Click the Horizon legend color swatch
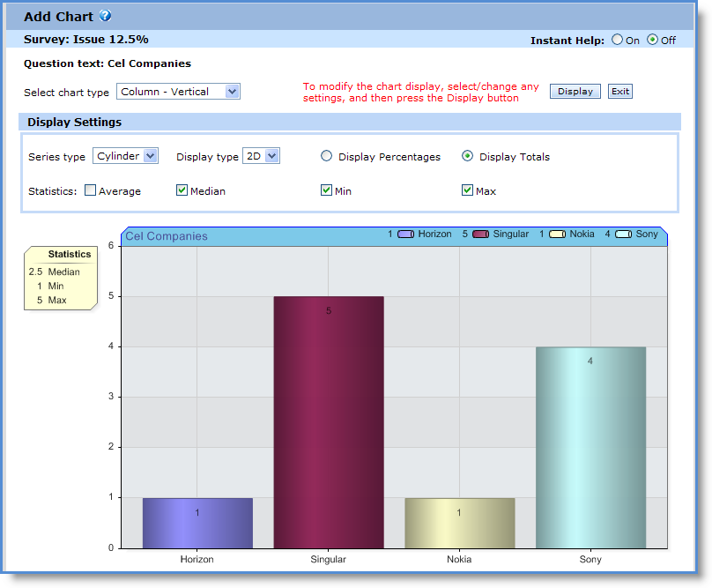 pyautogui.click(x=405, y=234)
